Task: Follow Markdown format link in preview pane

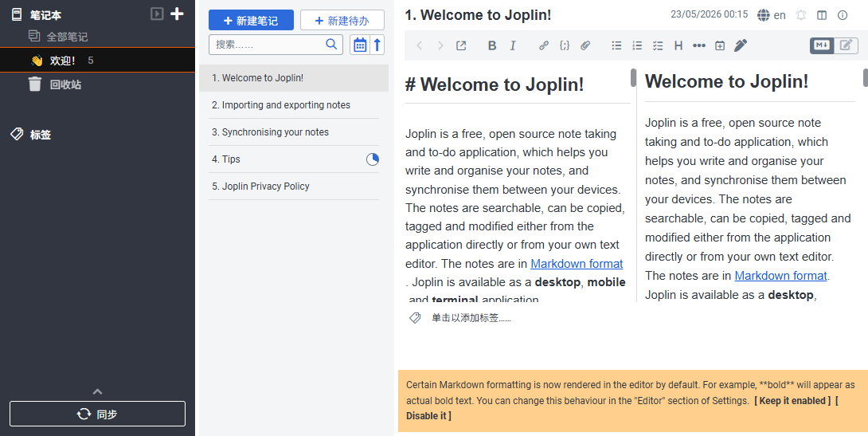Action: (780, 275)
